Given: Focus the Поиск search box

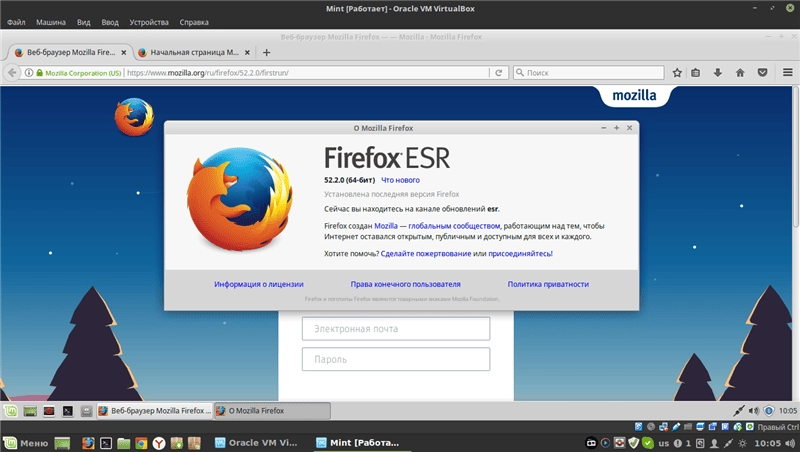Looking at the screenshot, I should (x=589, y=73).
